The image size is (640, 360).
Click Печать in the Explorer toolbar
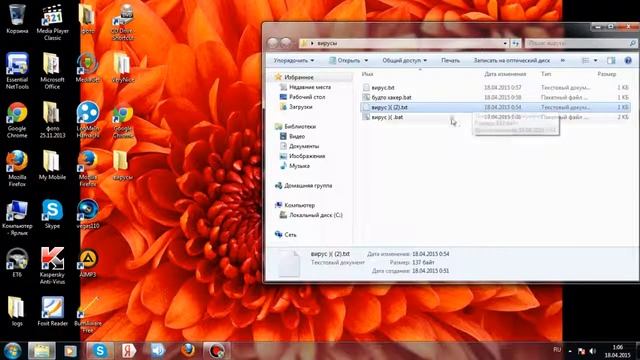tap(450, 60)
